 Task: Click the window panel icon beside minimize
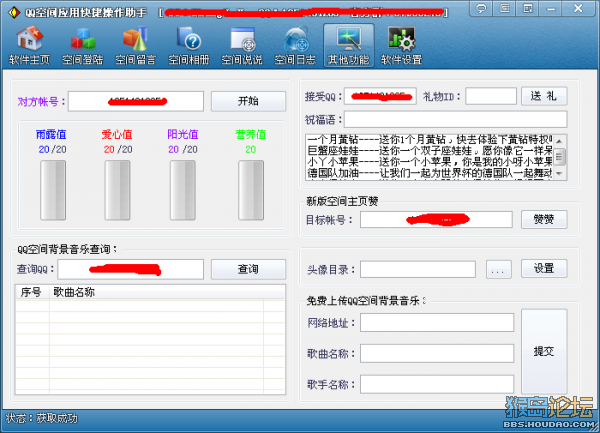(x=528, y=8)
